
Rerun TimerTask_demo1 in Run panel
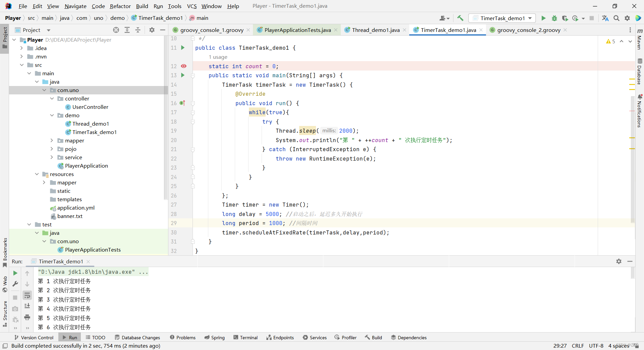[15, 273]
